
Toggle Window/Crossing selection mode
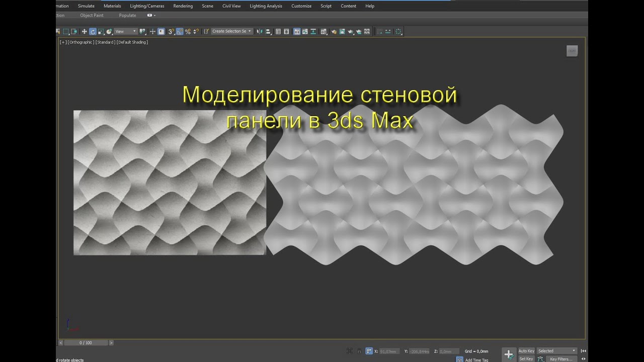(74, 31)
